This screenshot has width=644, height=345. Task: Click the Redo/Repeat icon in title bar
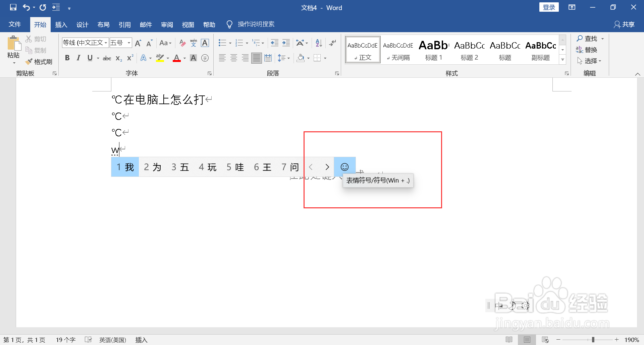[43, 7]
